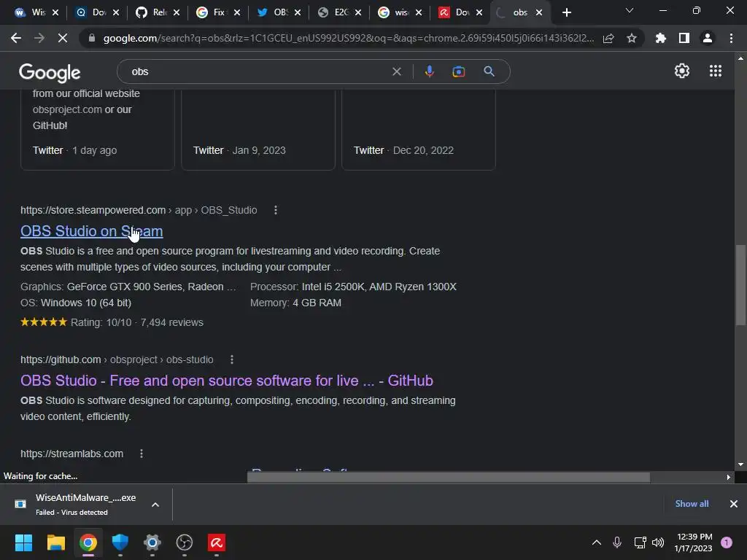Click the magnifier search button

click(489, 71)
